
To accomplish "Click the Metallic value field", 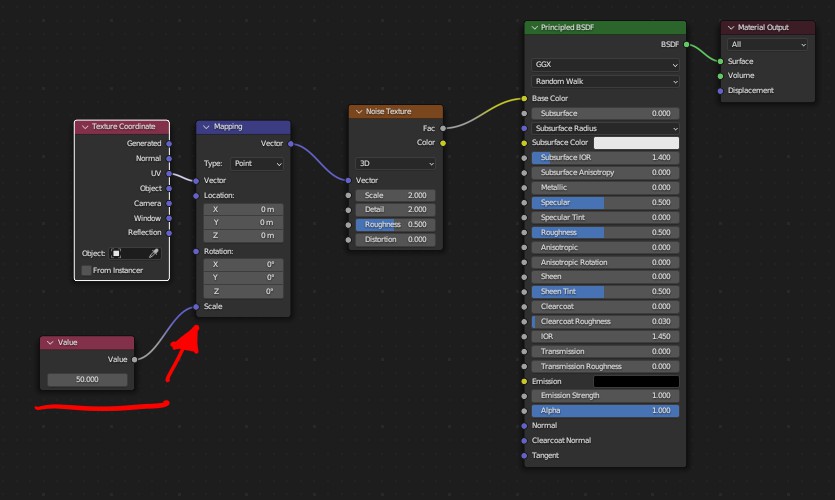I will [x=605, y=187].
